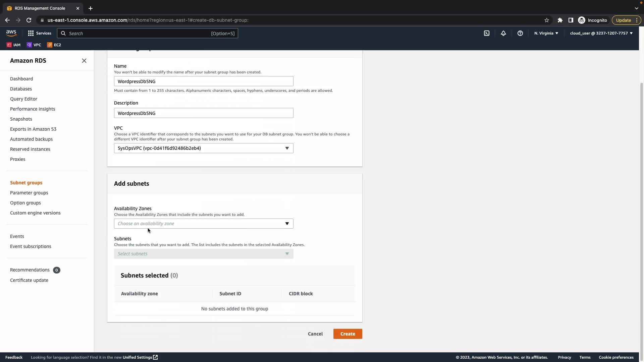Close the Amazon RDS navigation panel
644x362 pixels.
[x=84, y=61]
